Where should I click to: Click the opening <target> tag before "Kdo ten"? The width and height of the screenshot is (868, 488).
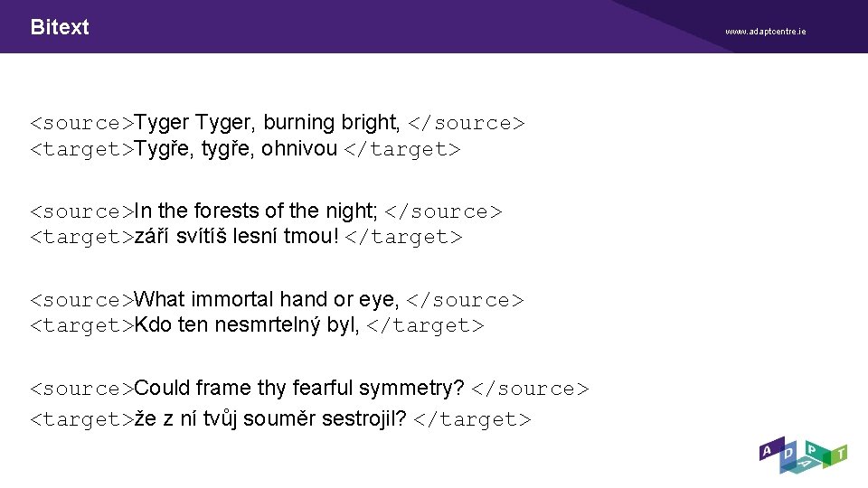(82, 324)
